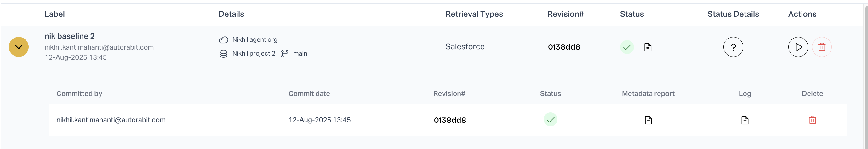
Task: Click the Nikhil agent org cloud icon
Action: tap(223, 40)
